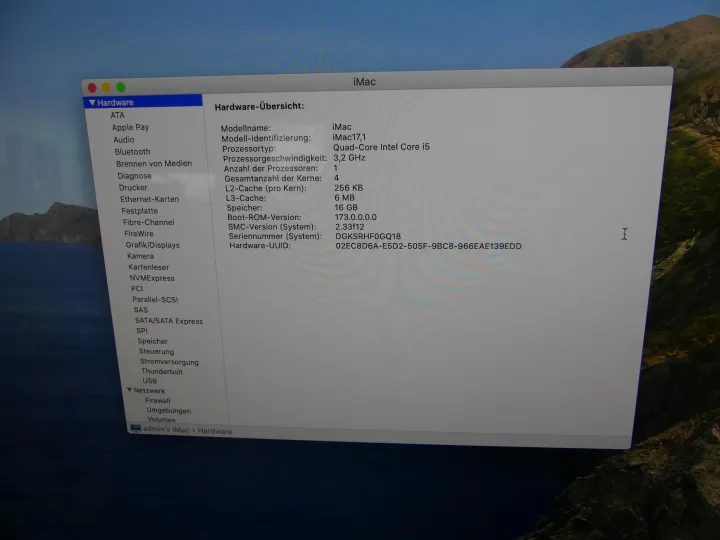
Task: Select PCI in the sidebar
Action: click(137, 289)
